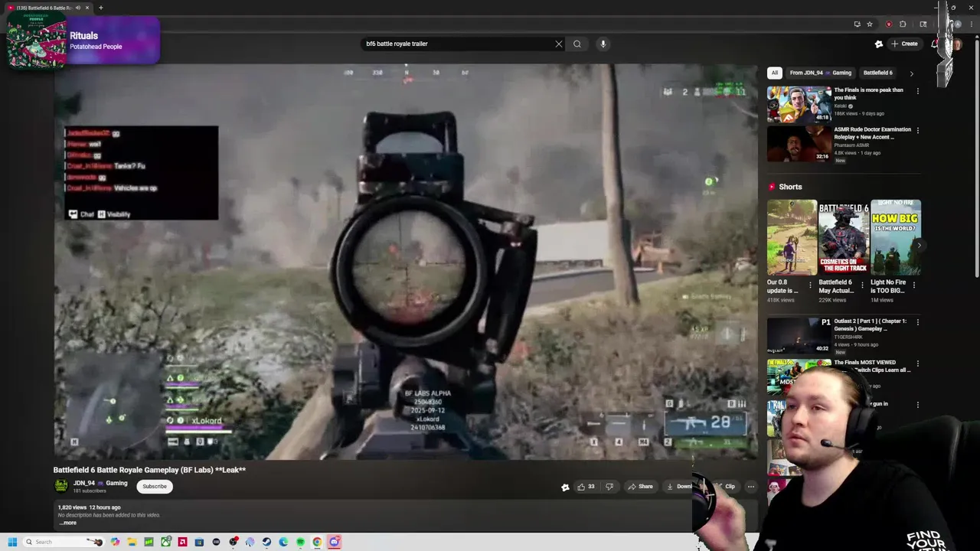Click the install app icon in the address bar
This screenshot has width=980, height=551.
click(857, 24)
